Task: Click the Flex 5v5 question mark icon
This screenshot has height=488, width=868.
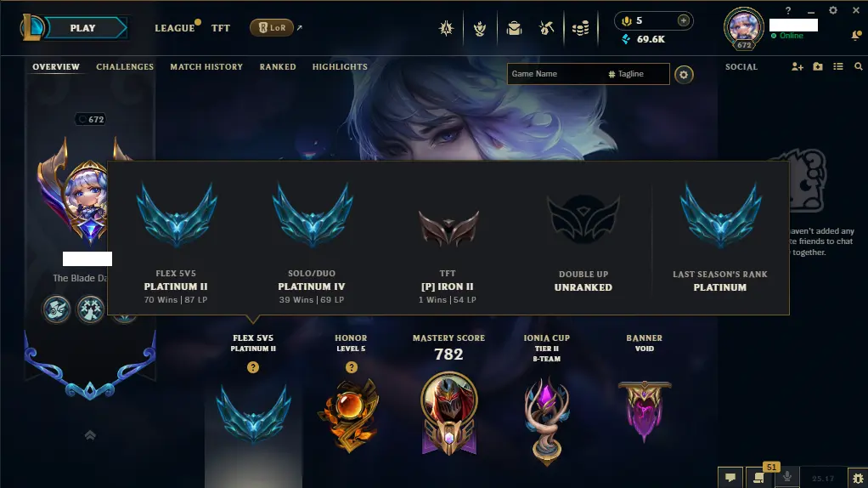Action: (x=253, y=367)
